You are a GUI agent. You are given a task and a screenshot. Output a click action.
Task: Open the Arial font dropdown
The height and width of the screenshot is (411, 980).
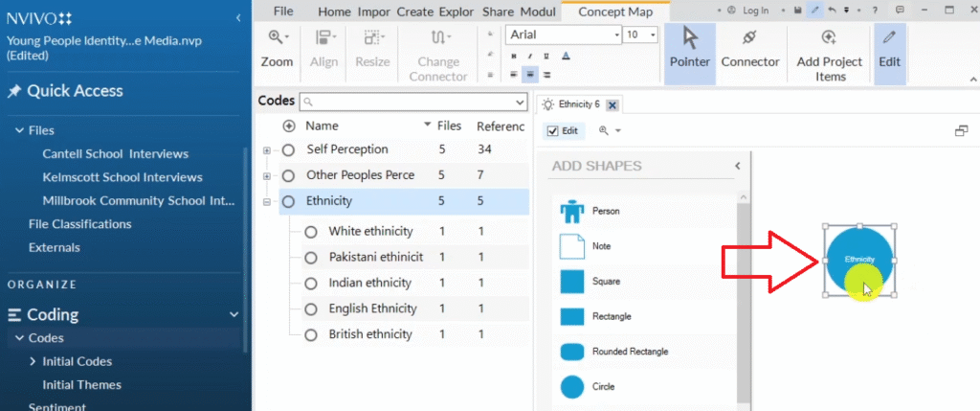pos(615,34)
